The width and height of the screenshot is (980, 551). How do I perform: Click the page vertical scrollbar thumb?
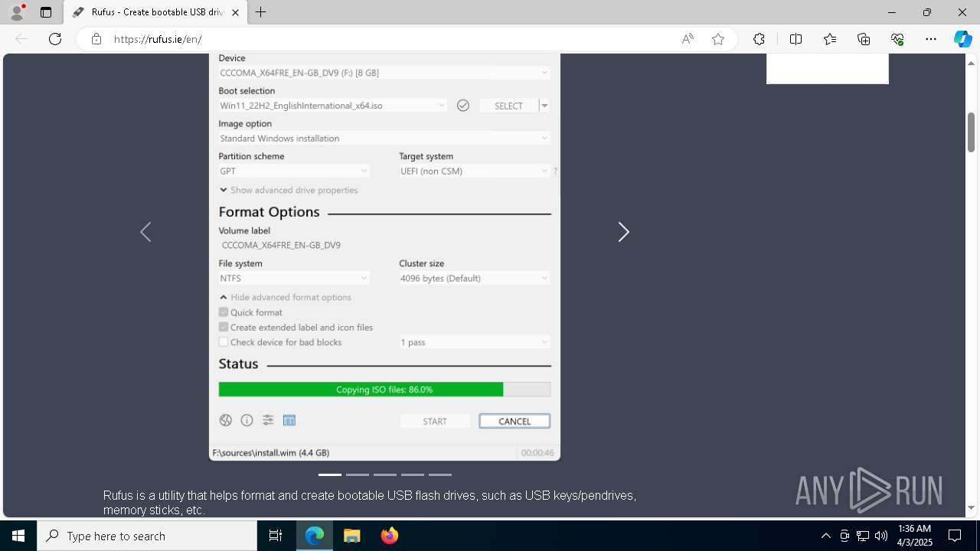tap(971, 132)
